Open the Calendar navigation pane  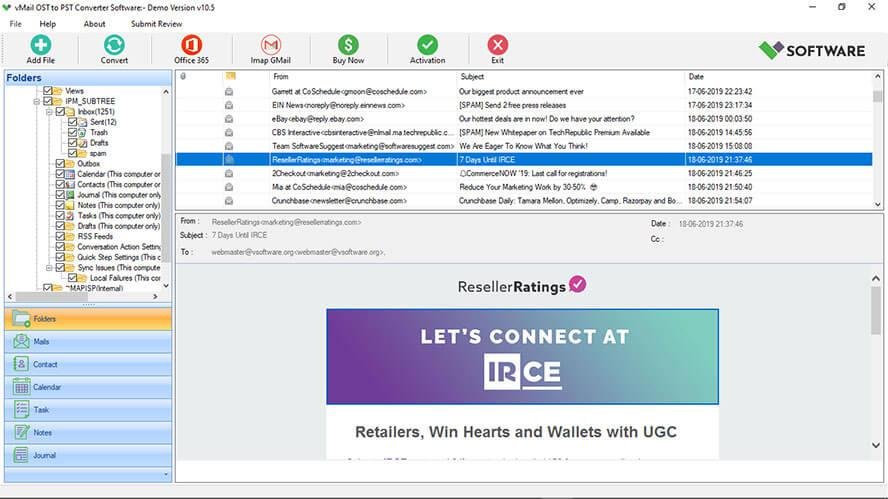(x=88, y=387)
